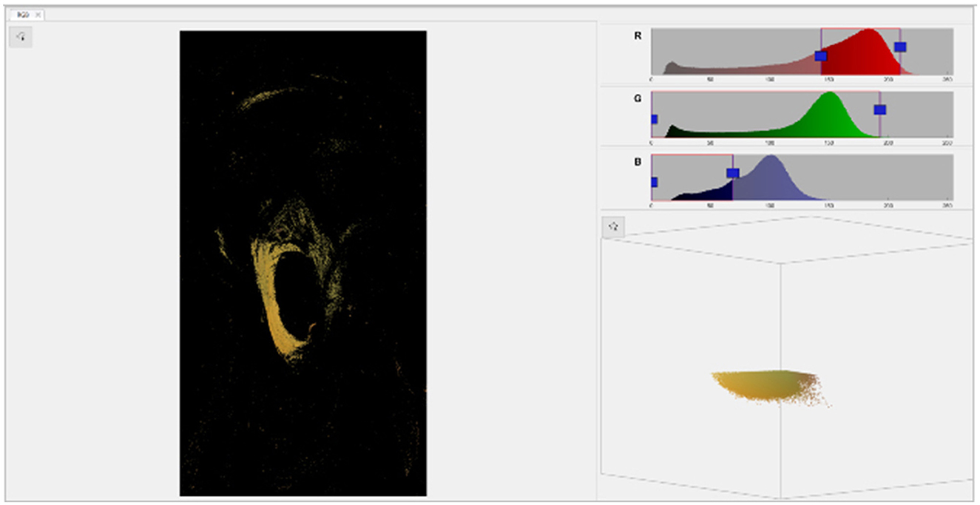Click the R channel label
The image size is (980, 505).
tap(638, 35)
